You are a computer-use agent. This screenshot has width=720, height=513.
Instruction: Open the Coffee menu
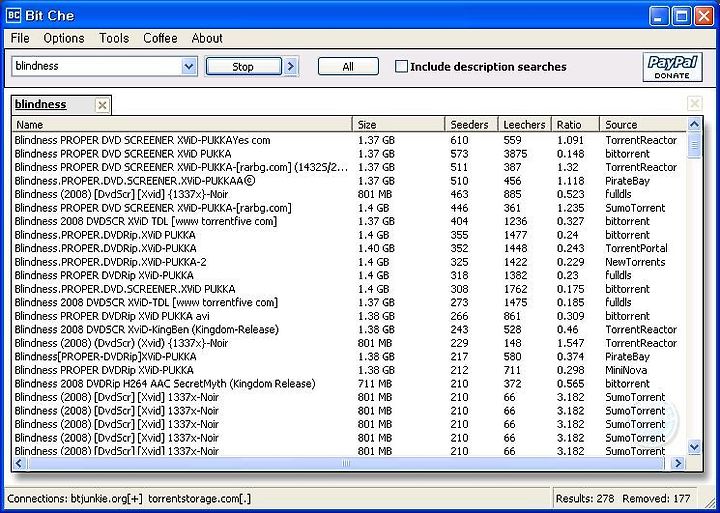(x=160, y=38)
